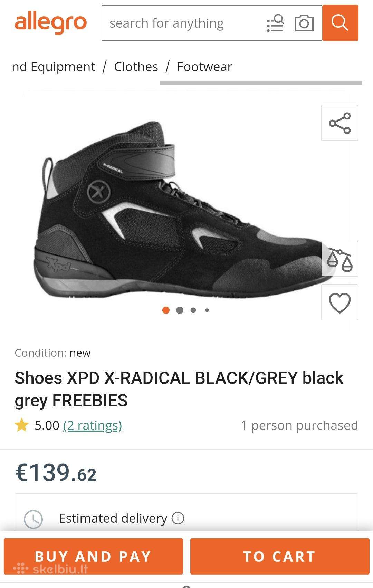Click the Allegro logo
This screenshot has height=588, width=373.
tap(51, 23)
